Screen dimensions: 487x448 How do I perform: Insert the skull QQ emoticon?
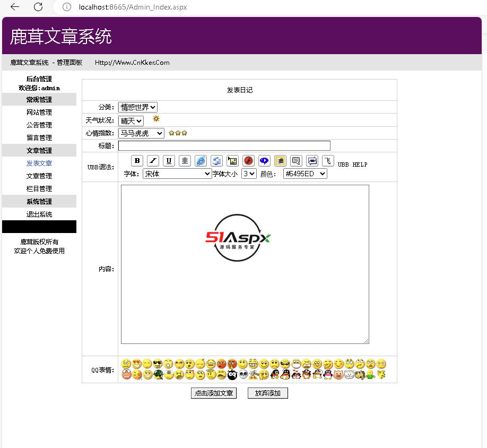click(243, 375)
